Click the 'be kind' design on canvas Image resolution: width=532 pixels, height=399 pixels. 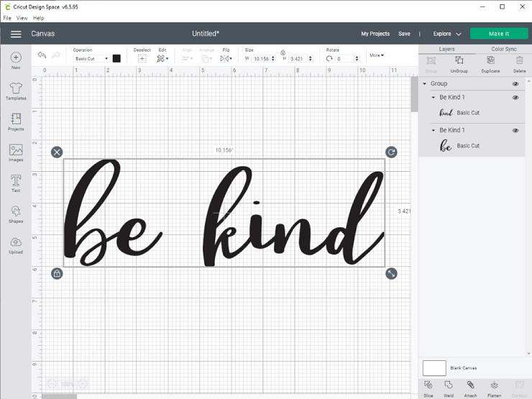point(224,213)
